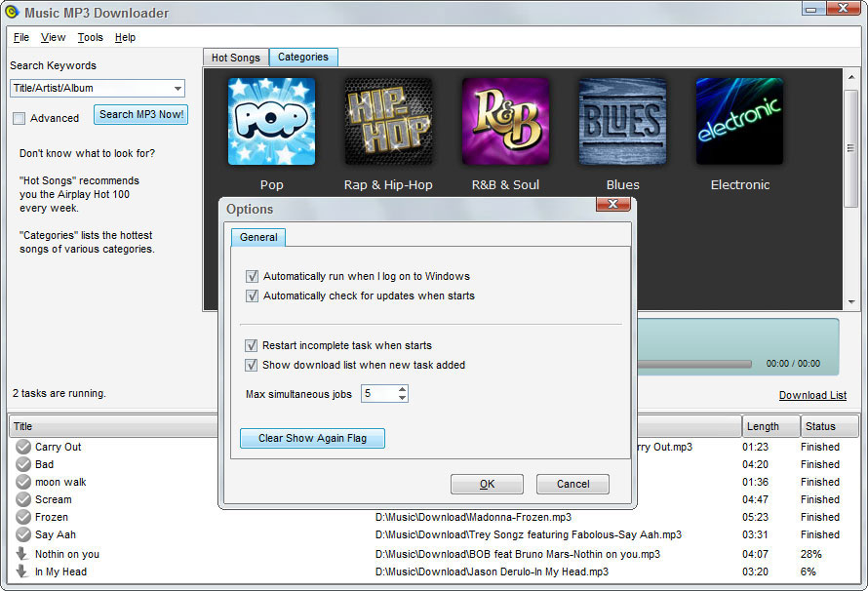Open the View menu
Image resolution: width=868 pixels, height=591 pixels.
coord(53,37)
